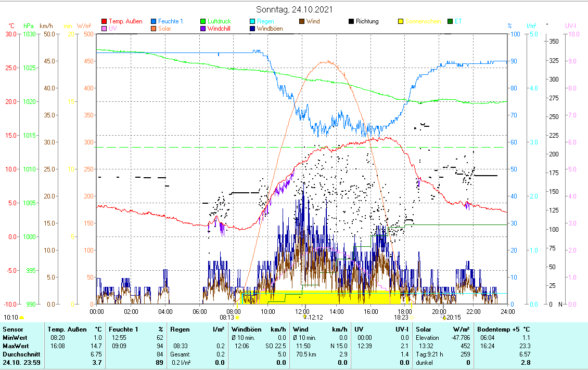Click the black Richtung legend square
Viewport: 588px width, 370px height.
(351, 22)
